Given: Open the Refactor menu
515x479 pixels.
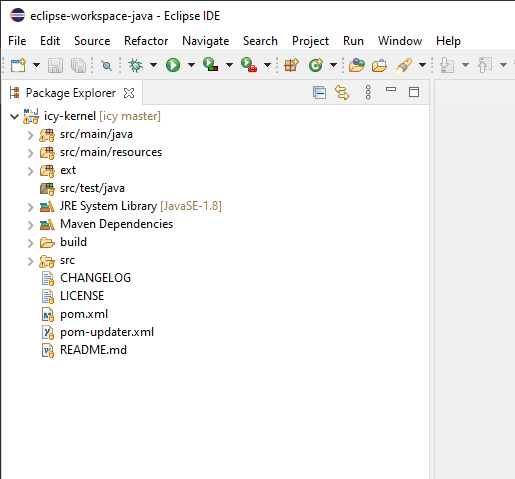Looking at the screenshot, I should click(146, 41).
